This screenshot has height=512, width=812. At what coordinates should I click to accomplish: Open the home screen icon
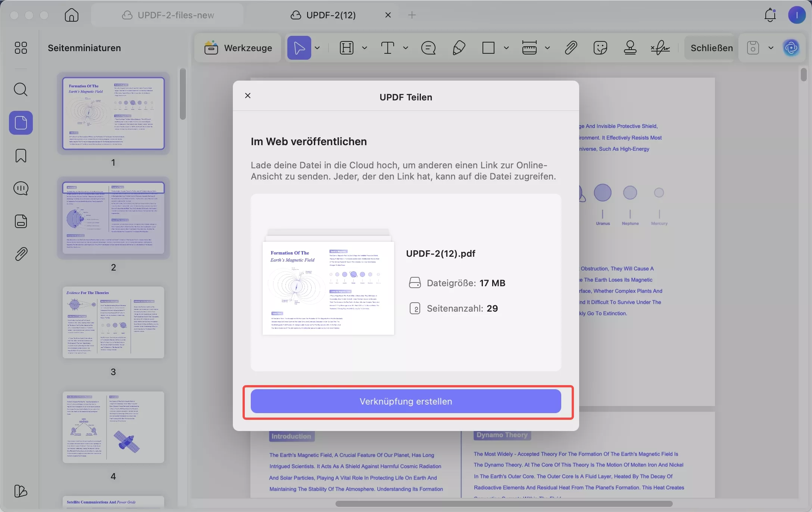tap(72, 15)
